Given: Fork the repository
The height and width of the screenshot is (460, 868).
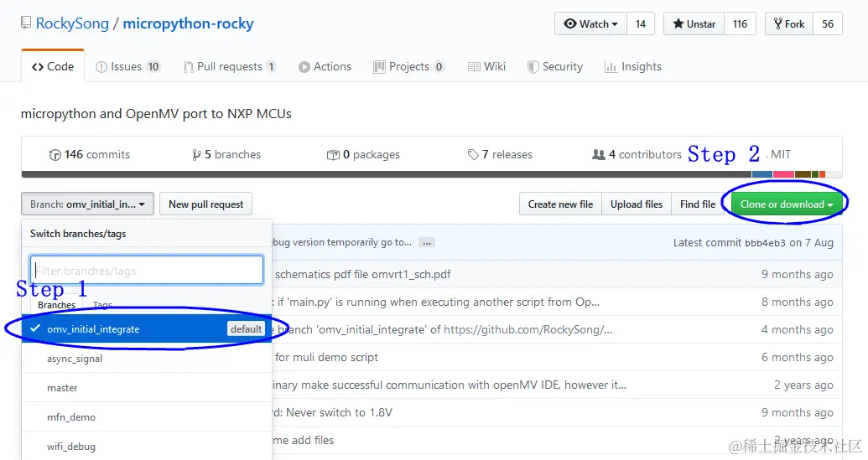Looking at the screenshot, I should point(789,23).
